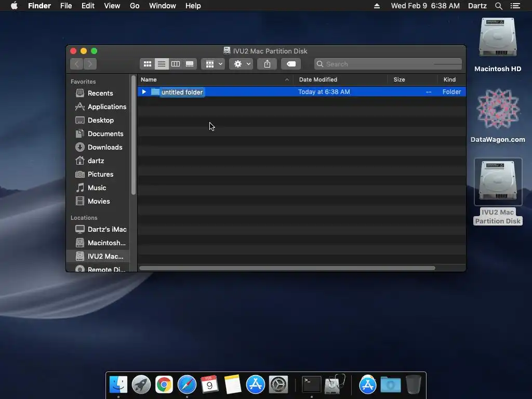The width and height of the screenshot is (532, 399).
Task: Open the View menu
Action: coord(112,6)
